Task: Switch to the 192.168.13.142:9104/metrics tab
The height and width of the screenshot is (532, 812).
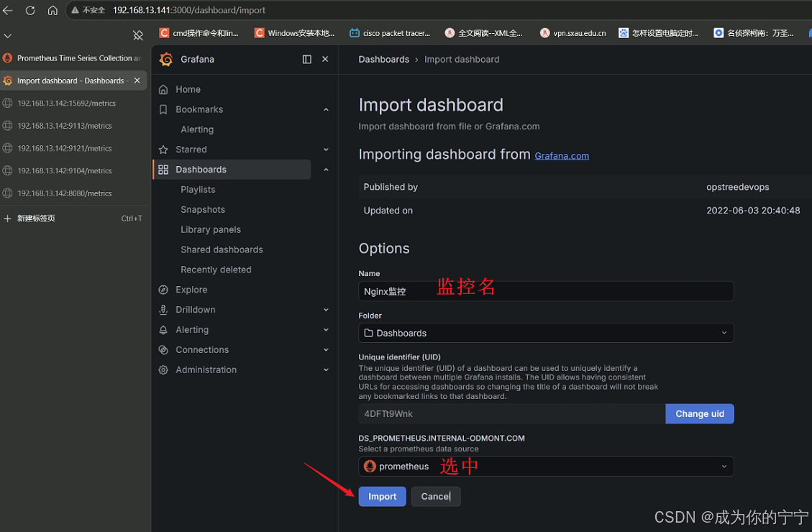Action: [x=73, y=171]
